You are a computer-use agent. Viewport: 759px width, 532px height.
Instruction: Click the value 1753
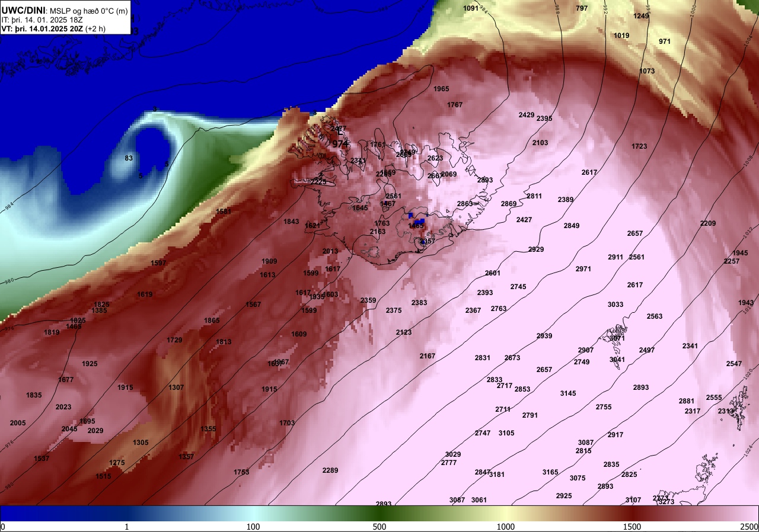(241, 472)
